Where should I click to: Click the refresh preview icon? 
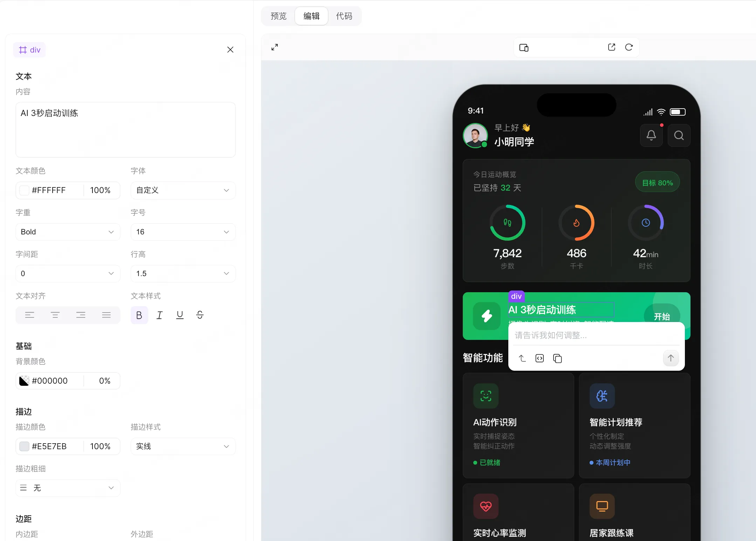click(629, 47)
